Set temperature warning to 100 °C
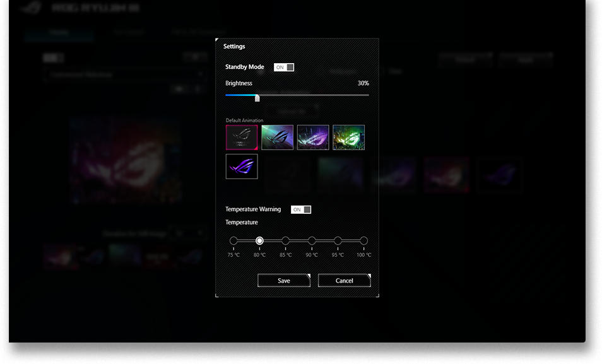This screenshot has height=364, width=602. [x=363, y=241]
